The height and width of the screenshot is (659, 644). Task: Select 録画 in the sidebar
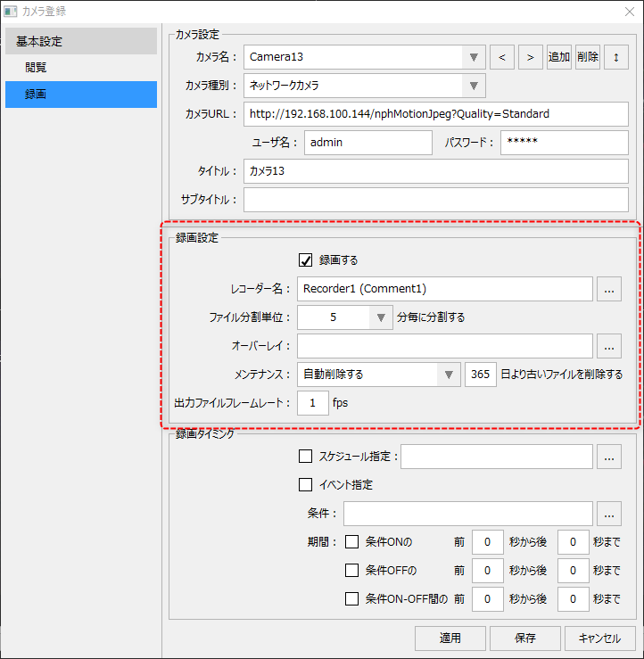tap(81, 95)
